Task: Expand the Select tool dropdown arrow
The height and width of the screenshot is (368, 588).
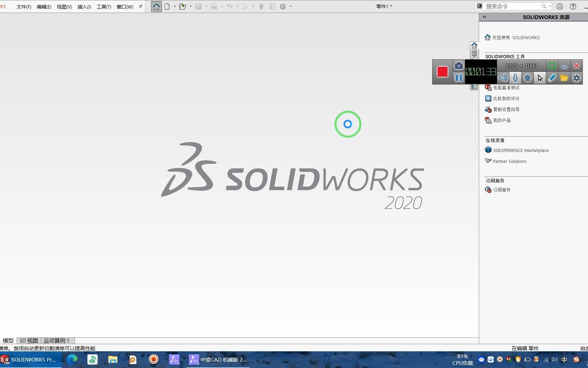Action: click(x=253, y=6)
